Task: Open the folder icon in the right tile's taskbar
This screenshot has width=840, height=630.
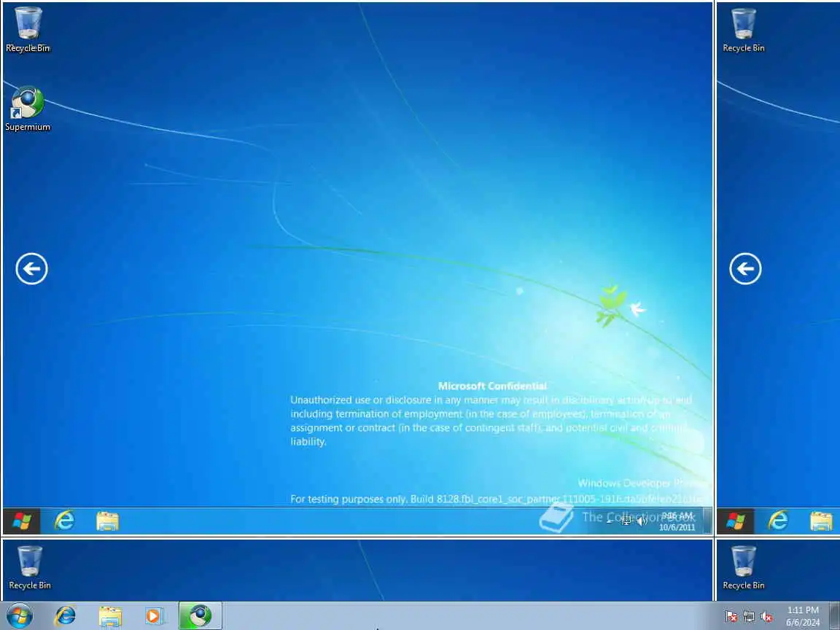Action: click(x=821, y=521)
